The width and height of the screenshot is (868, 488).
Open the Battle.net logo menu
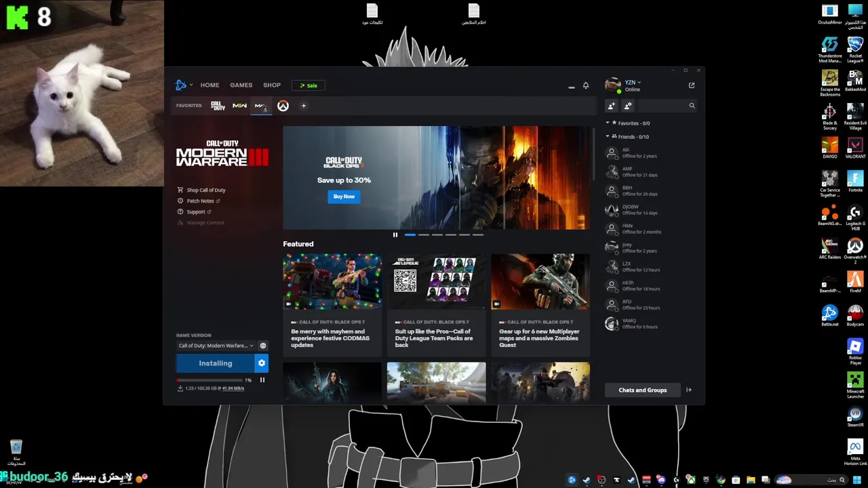(182, 85)
